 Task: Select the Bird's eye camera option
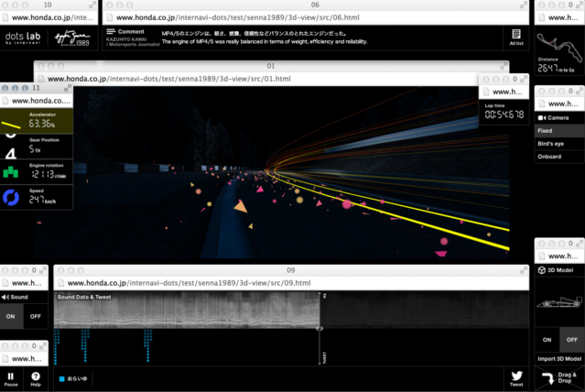click(559, 144)
